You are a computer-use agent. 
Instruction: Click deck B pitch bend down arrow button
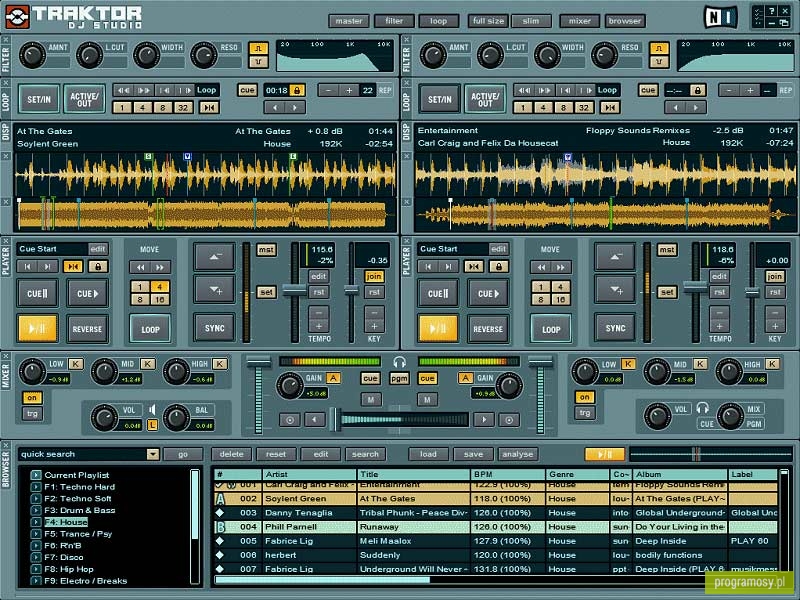coord(615,257)
